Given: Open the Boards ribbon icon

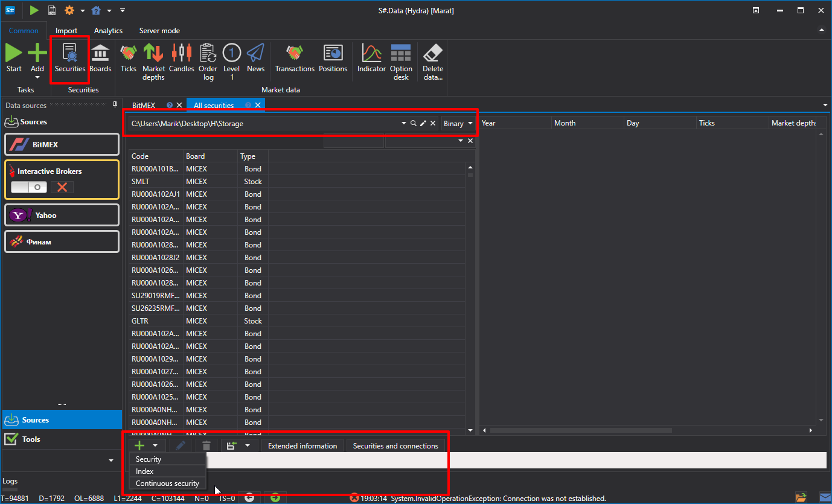Looking at the screenshot, I should click(100, 59).
